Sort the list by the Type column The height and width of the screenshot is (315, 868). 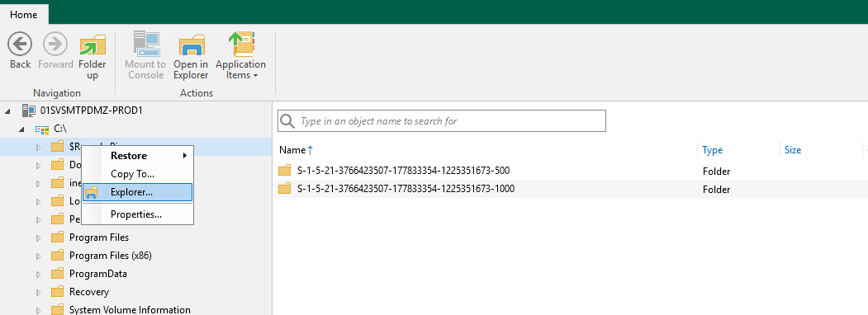tap(713, 150)
